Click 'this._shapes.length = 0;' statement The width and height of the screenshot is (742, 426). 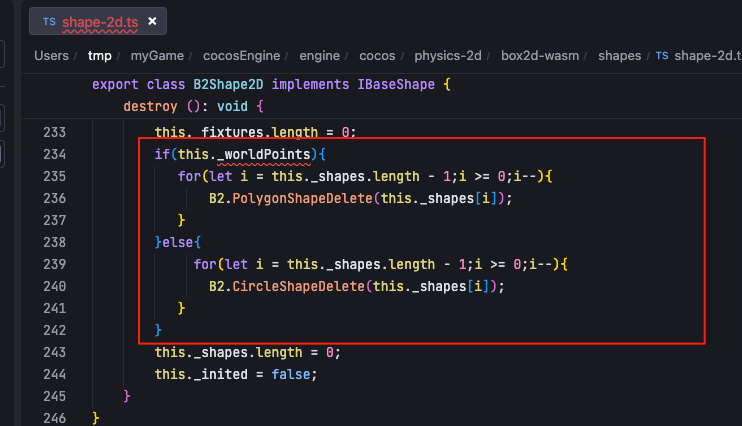click(x=247, y=352)
